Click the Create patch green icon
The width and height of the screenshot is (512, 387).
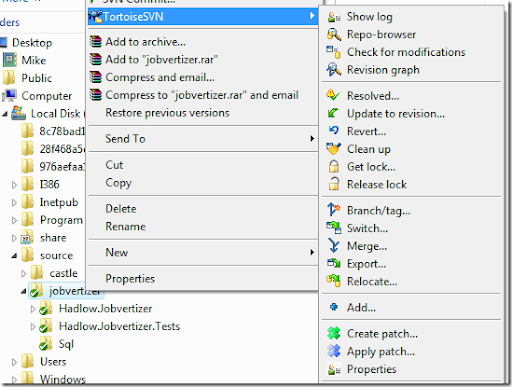coord(334,333)
